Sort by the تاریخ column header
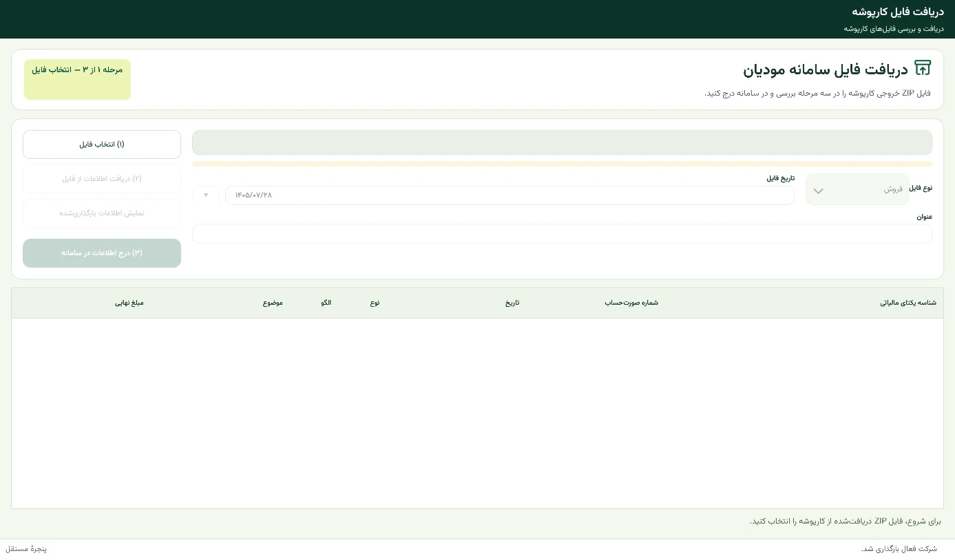 click(513, 303)
